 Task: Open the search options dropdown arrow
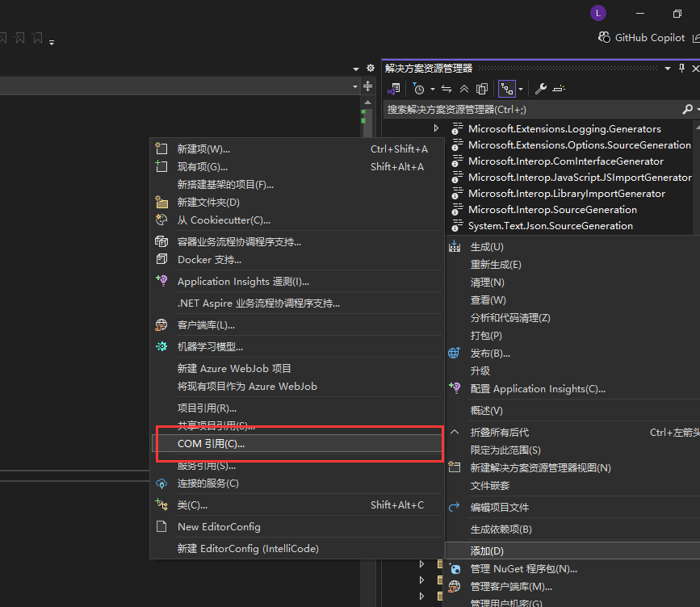pos(696,109)
